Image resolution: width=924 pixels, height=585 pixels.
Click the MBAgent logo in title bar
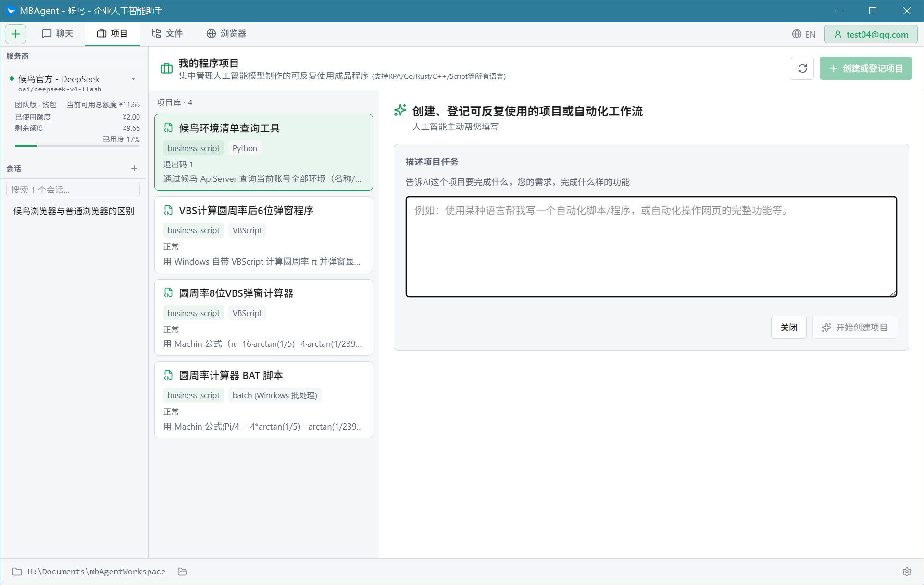click(x=11, y=11)
